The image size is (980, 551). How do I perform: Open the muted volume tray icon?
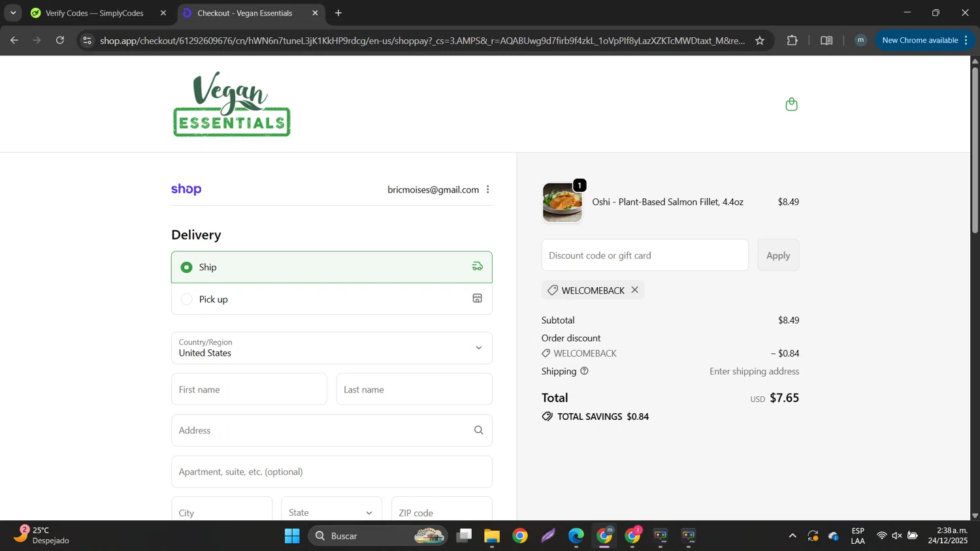897,536
